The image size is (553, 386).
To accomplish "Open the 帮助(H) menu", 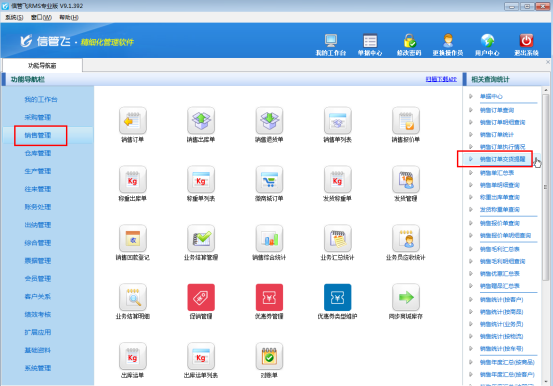I will click(69, 17).
